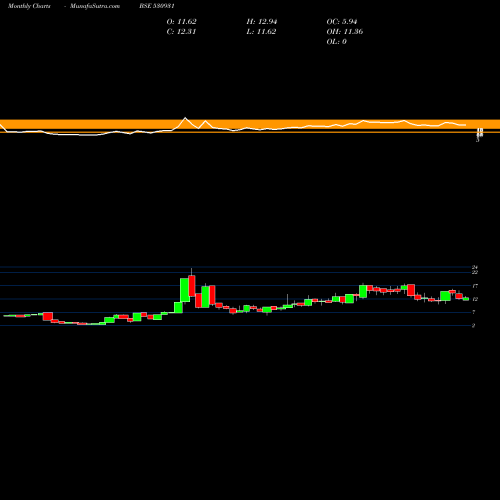Viewport: 500px width, 500px height.
Task: Click the OL: 0 value
Action: (x=336, y=42)
